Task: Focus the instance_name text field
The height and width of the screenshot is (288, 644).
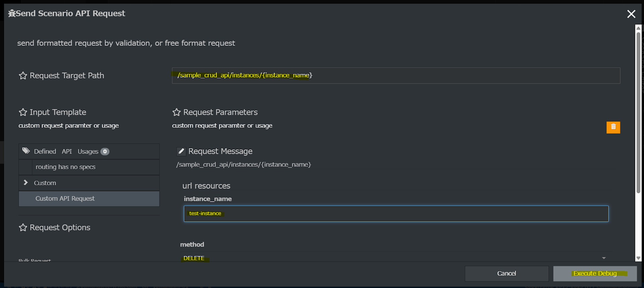Action: point(396,214)
